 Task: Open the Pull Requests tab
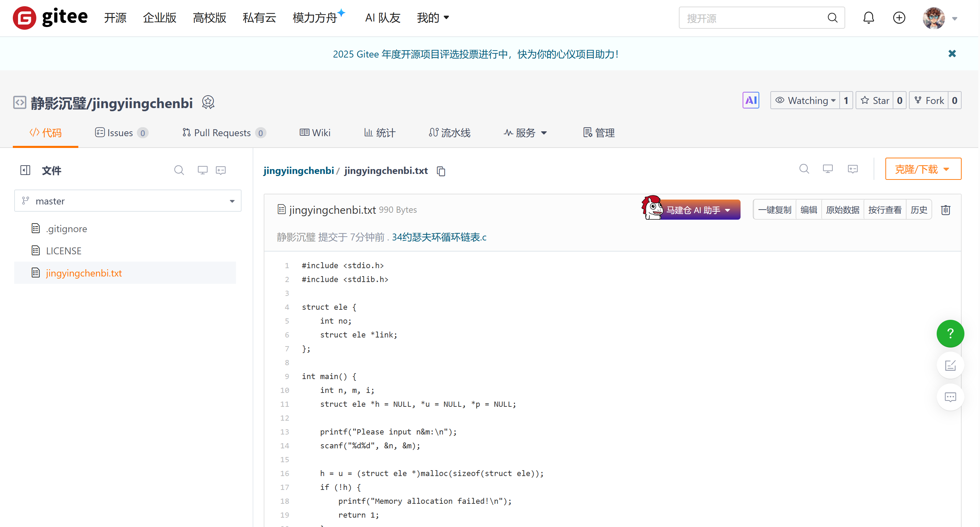point(223,133)
